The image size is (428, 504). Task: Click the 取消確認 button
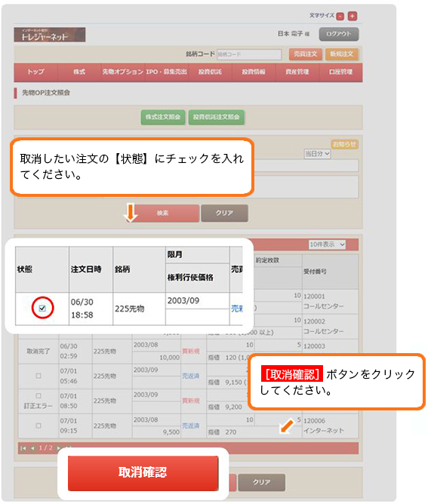coord(143,473)
